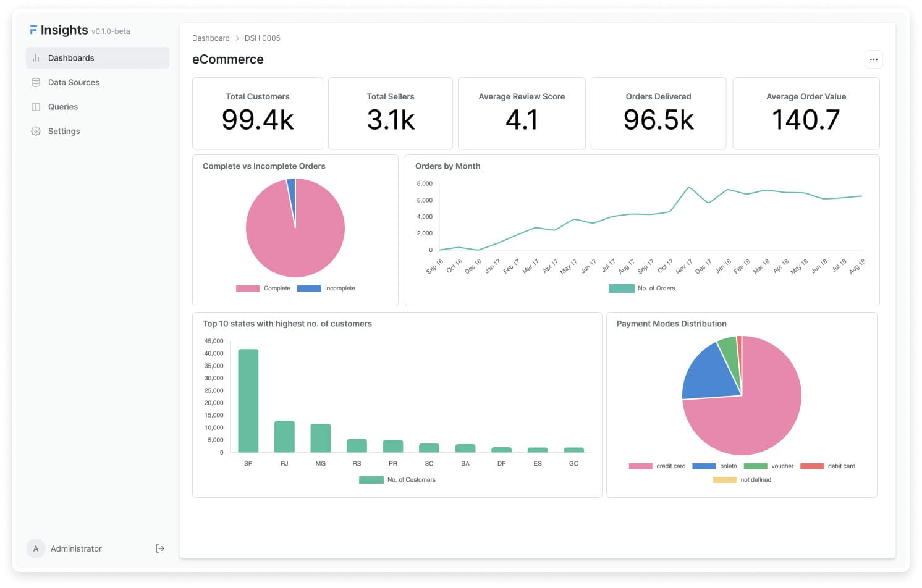
Task: Open the Data Sources sidebar item
Action: [x=98, y=82]
